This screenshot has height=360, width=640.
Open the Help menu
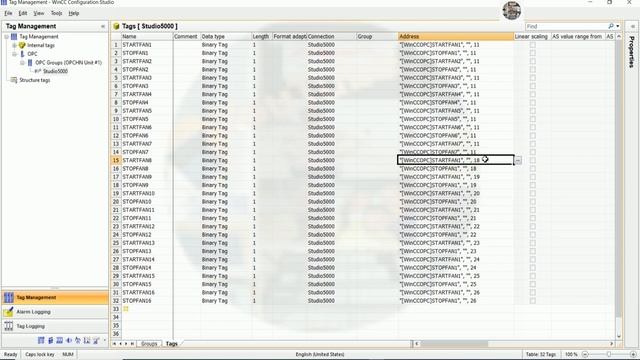73,13
